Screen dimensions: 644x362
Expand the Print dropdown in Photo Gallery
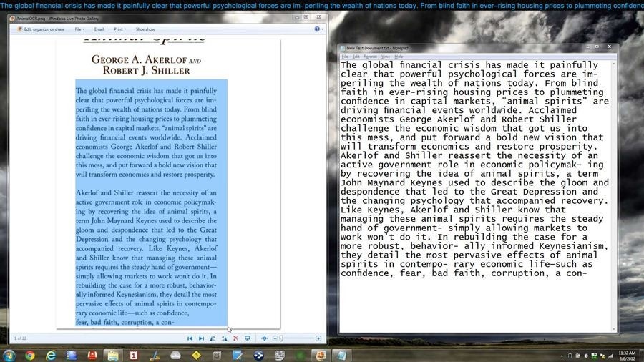pyautogui.click(x=119, y=29)
